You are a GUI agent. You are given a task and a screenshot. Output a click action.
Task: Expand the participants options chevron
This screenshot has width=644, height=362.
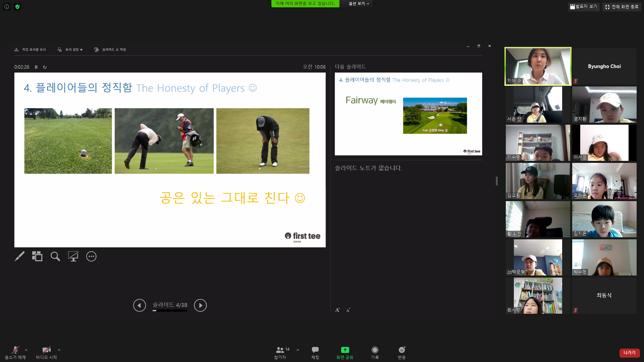pyautogui.click(x=298, y=350)
